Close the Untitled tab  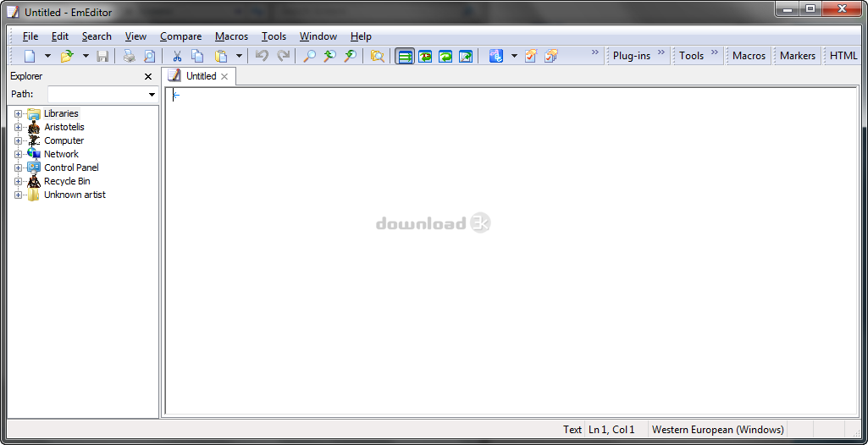(x=224, y=77)
